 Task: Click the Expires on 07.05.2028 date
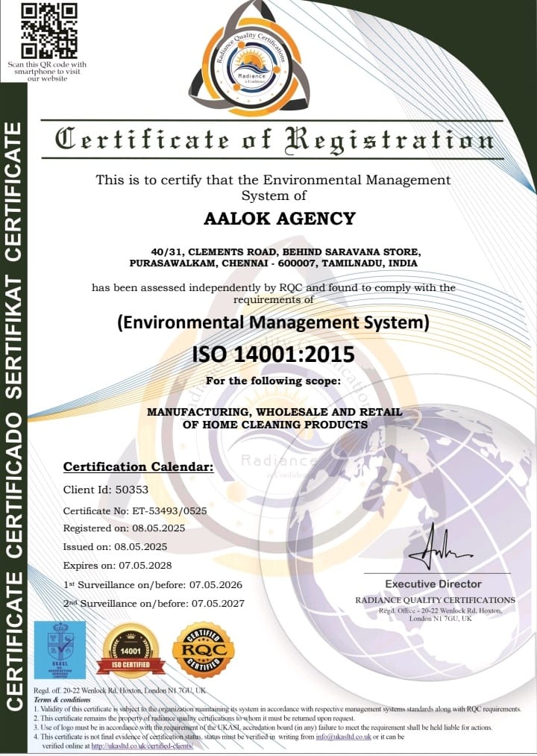pos(117,566)
